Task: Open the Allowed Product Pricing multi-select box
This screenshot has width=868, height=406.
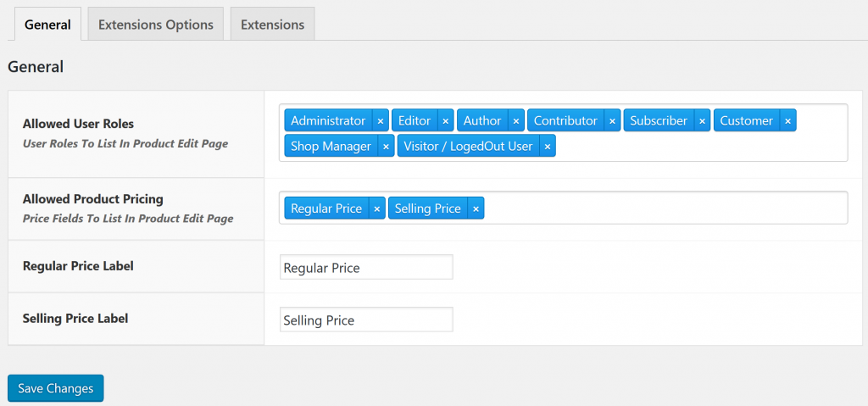Action: (661, 209)
